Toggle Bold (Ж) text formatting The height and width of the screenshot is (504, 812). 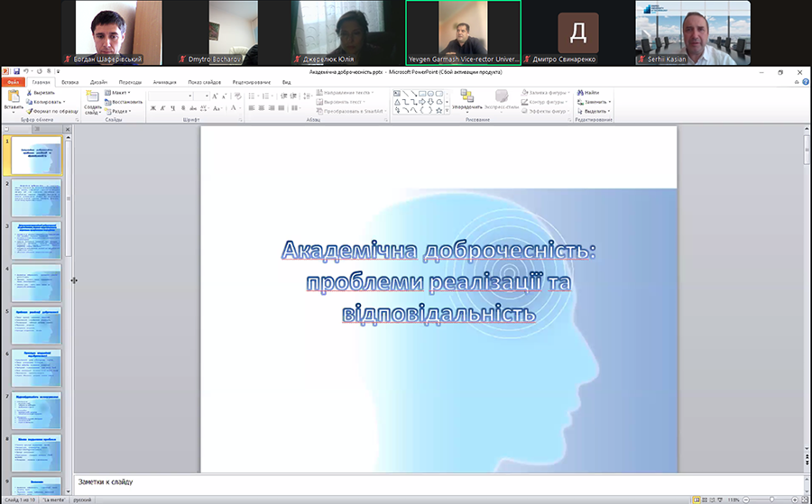(152, 108)
